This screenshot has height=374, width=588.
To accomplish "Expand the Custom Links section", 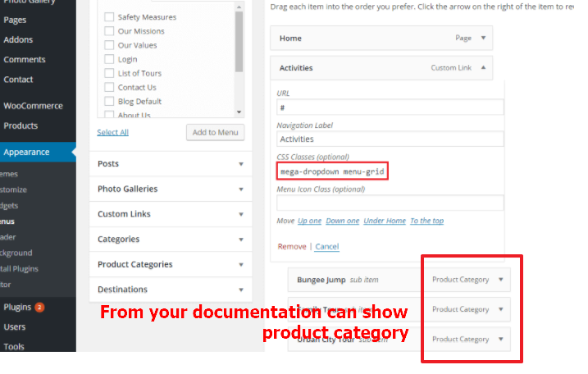I will pos(171,214).
